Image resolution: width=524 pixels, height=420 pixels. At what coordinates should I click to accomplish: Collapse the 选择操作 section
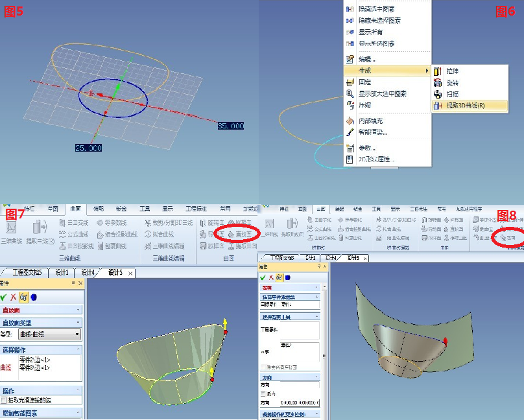78,349
